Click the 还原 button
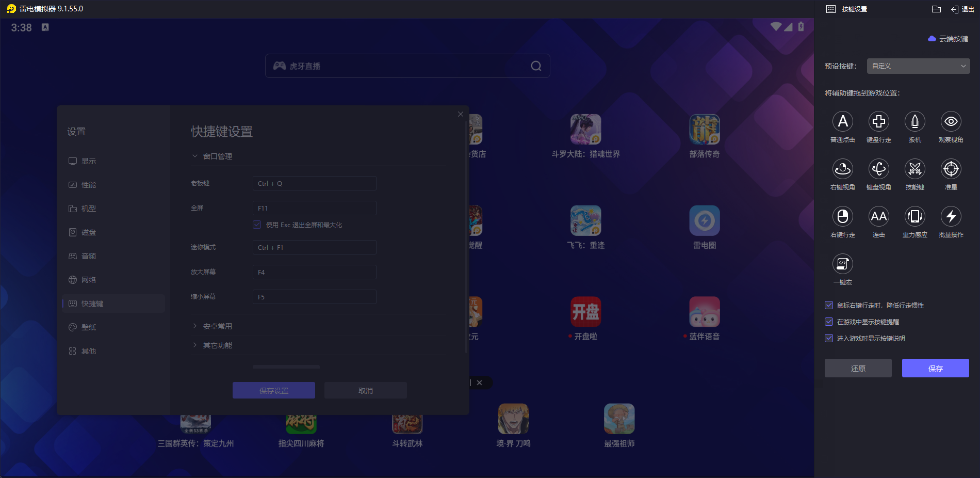This screenshot has width=980, height=478. (x=858, y=368)
